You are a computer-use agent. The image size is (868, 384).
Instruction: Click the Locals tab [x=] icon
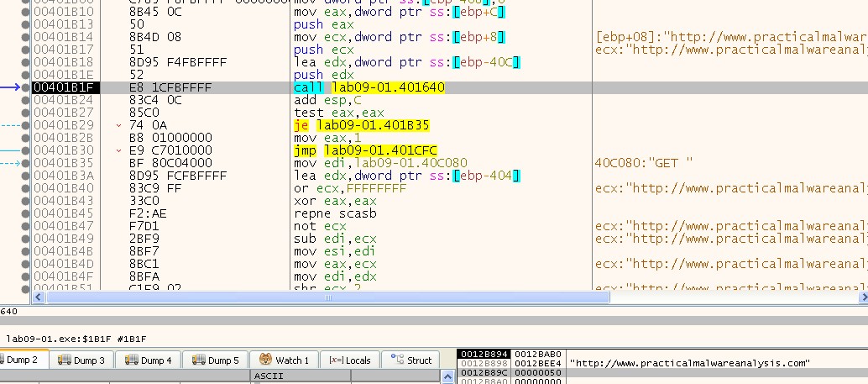334,360
